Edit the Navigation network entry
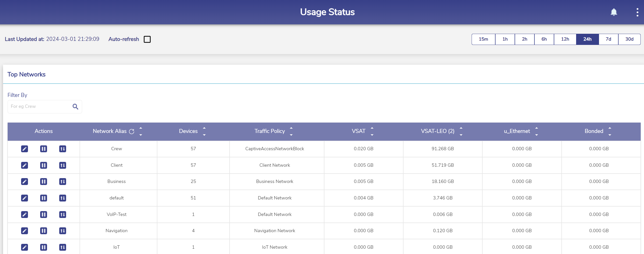Viewport: 644px width, 254px height. 24,231
